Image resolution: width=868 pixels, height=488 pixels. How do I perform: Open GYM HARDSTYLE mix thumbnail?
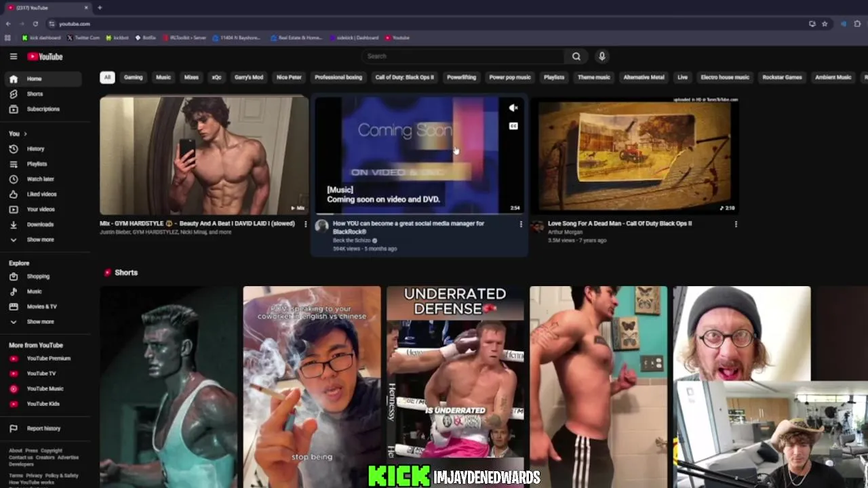[x=204, y=155]
